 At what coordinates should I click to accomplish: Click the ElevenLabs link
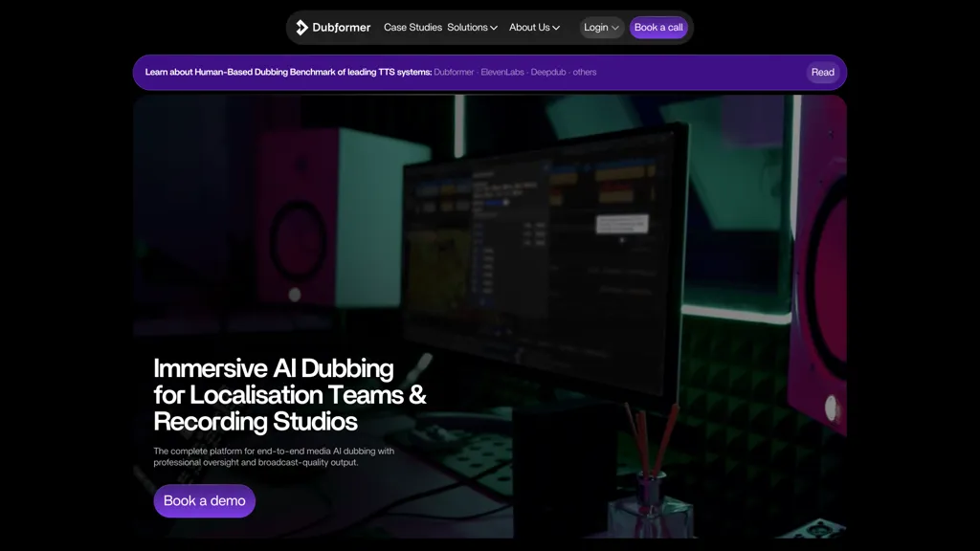coord(501,72)
